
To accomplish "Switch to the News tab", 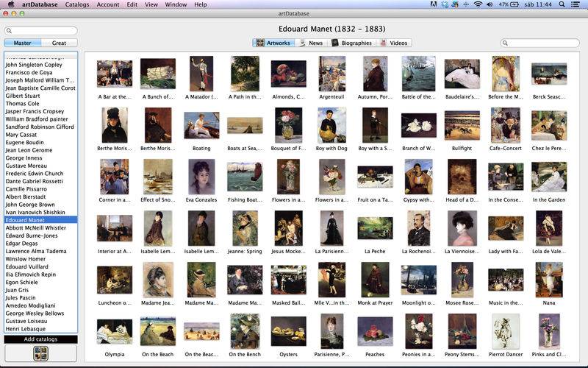I will tap(311, 43).
